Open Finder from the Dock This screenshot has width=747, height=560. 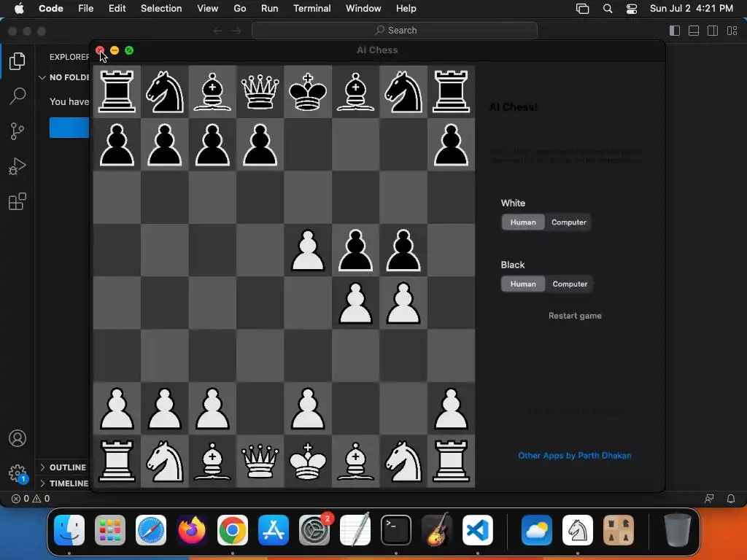(69, 530)
